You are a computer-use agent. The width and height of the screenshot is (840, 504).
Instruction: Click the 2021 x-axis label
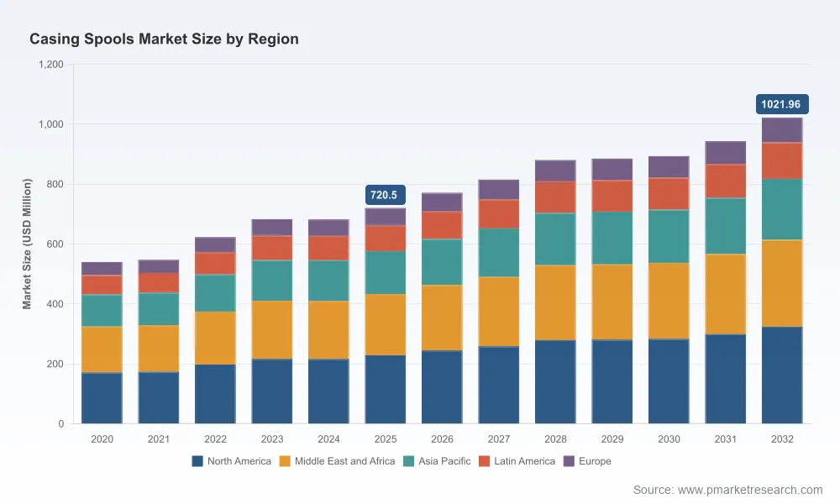pos(159,439)
